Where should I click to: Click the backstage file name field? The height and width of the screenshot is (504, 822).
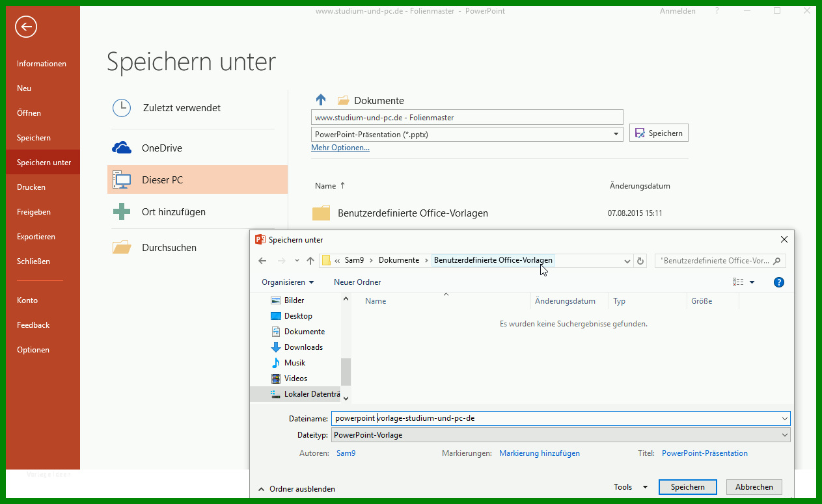tap(467, 118)
